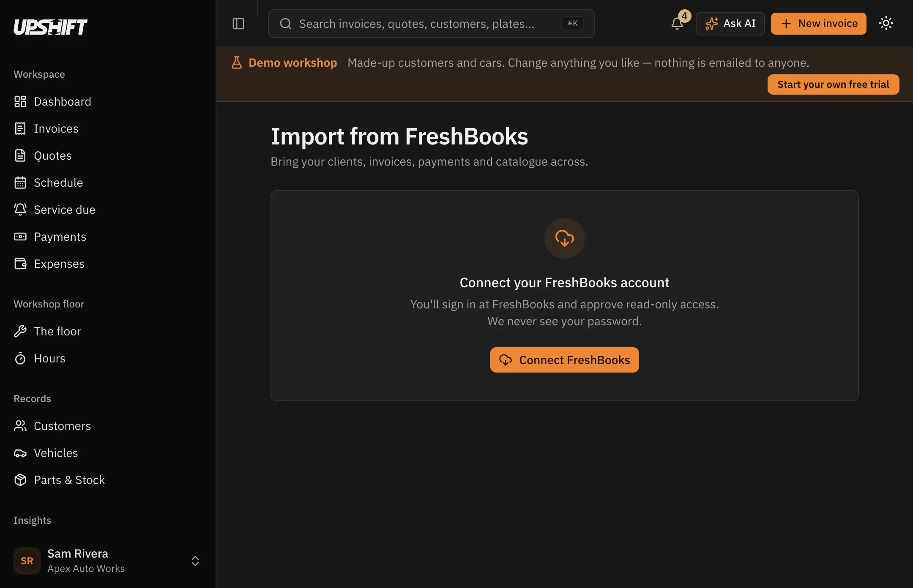This screenshot has height=588, width=913.
Task: Click Connect FreshBooks button
Action: [x=565, y=360]
